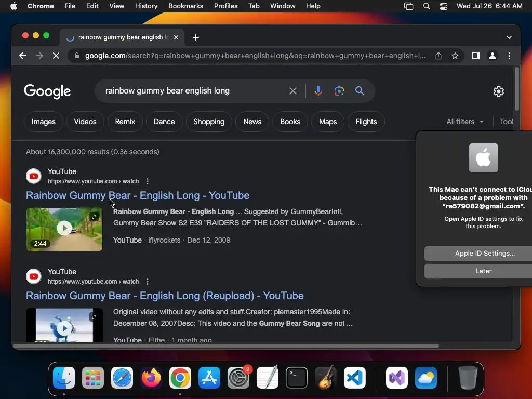532x399 pixels.
Task: Open App Store from the Dock
Action: (x=209, y=378)
